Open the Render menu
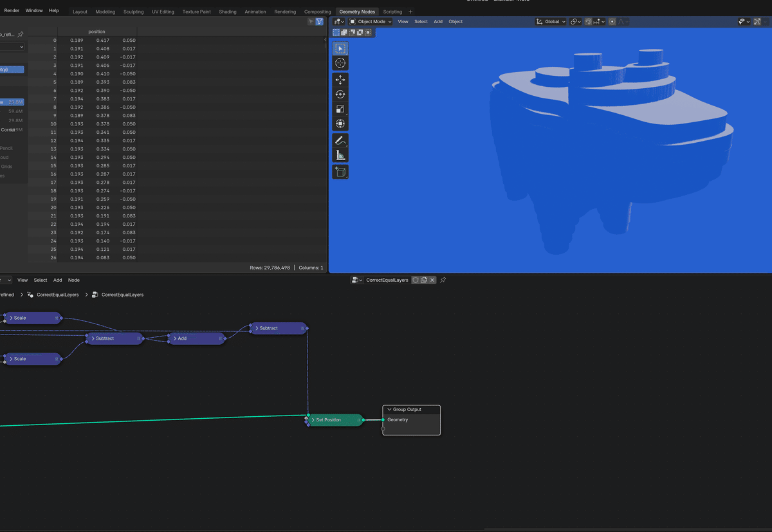772x532 pixels. (x=12, y=11)
